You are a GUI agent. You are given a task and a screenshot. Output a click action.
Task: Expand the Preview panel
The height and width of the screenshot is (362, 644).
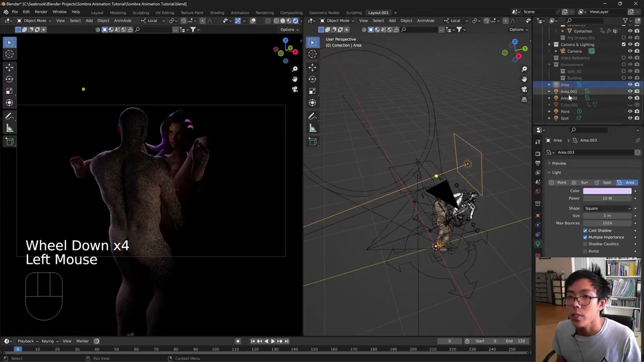click(x=558, y=163)
